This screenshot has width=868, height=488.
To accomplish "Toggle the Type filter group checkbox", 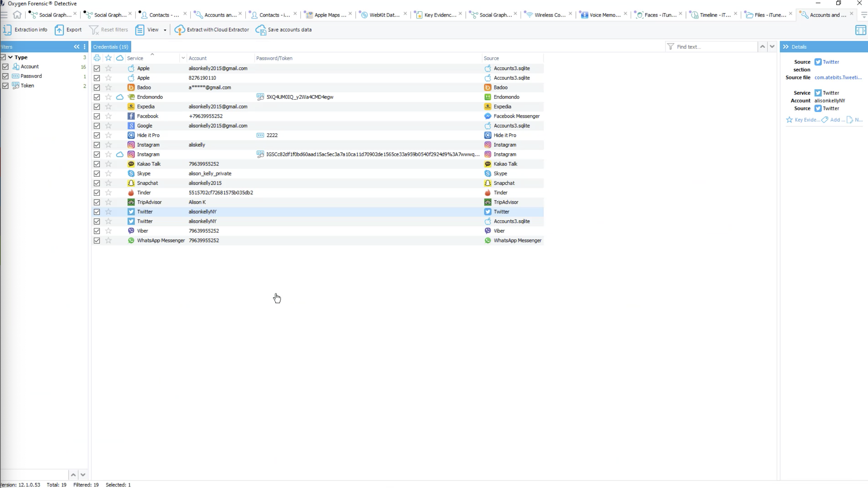I will [3, 57].
